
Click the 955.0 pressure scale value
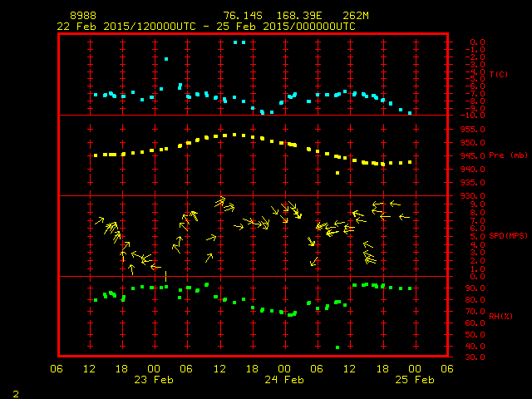coord(473,130)
